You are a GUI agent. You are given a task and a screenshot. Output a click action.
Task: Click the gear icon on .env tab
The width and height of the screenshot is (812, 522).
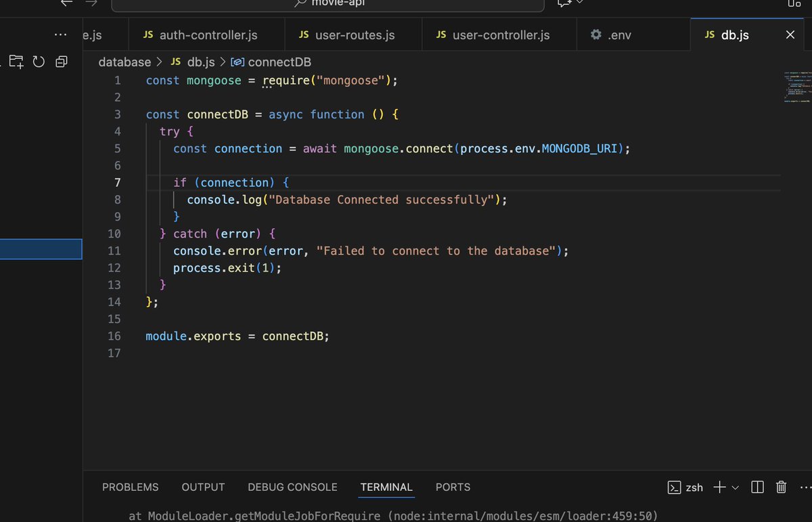[595, 35]
